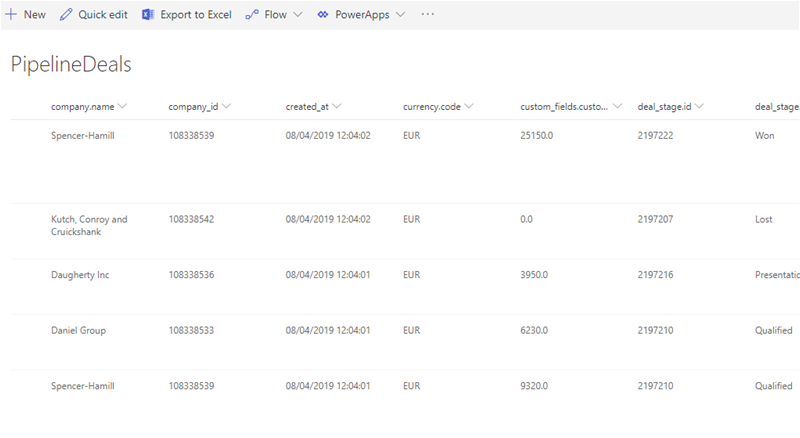Expand the Flow dropdown chevron
The width and height of the screenshot is (800, 438).
298,15
